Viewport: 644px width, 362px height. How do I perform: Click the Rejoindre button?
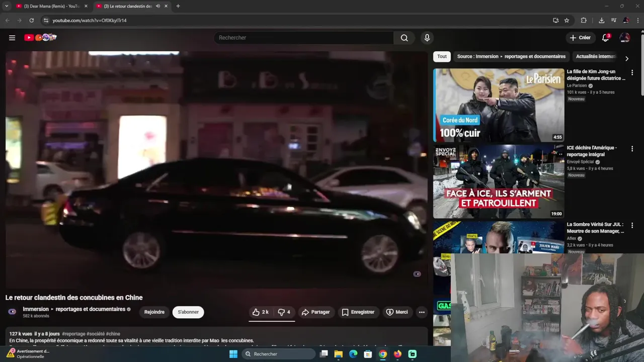154,312
